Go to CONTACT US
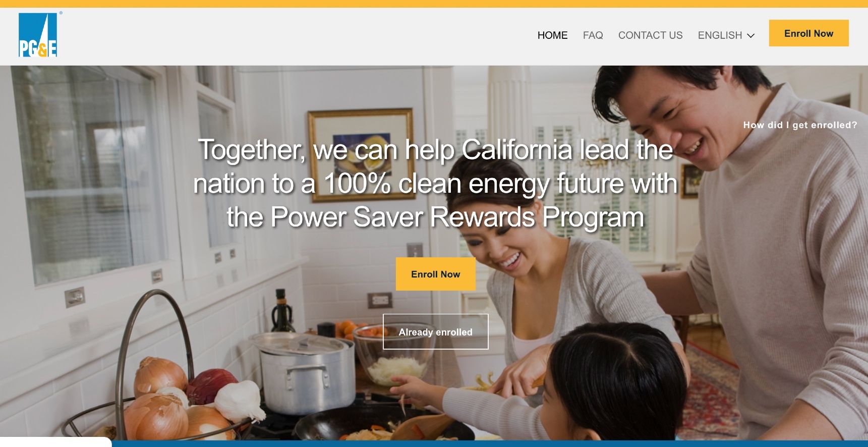Screen dimensions: 868x447 tap(650, 35)
